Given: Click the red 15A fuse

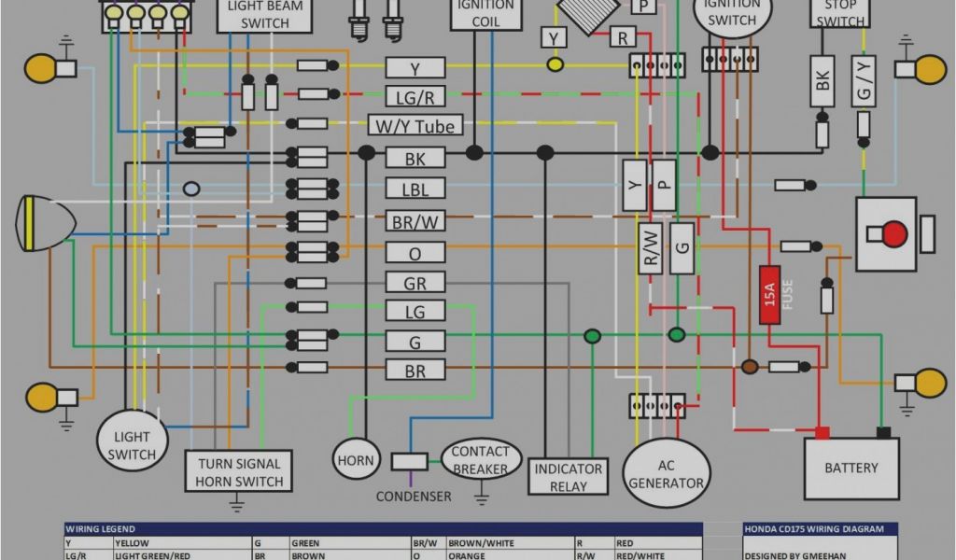Looking at the screenshot, I should coord(769,294).
